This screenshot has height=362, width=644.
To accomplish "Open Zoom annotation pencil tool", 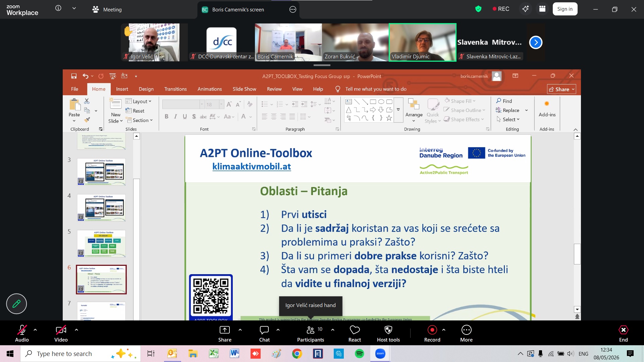I will coord(16,304).
